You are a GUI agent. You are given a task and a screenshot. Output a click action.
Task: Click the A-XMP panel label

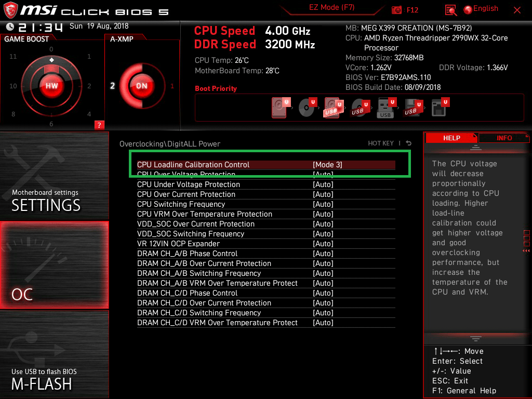click(122, 39)
